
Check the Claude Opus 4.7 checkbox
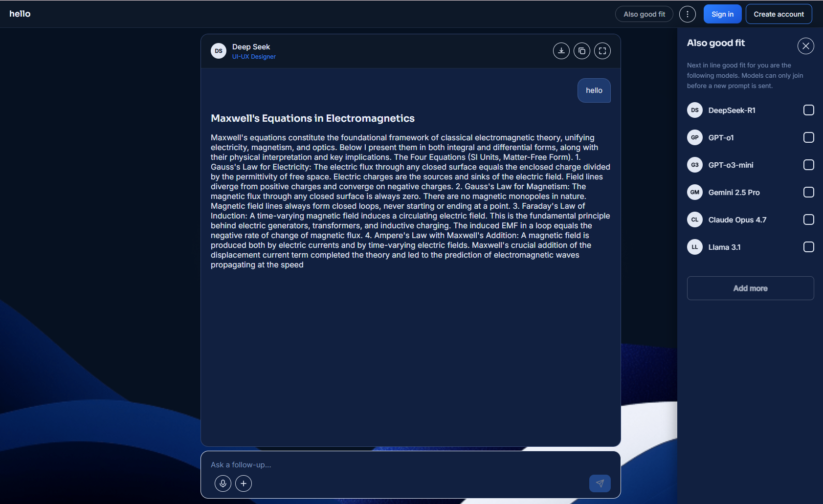(x=809, y=219)
